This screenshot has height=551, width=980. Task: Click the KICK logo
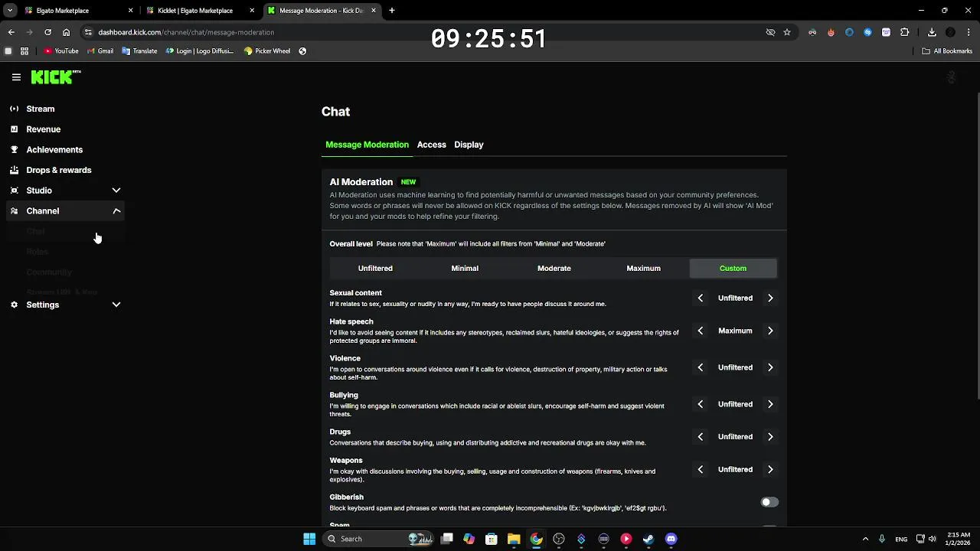55,77
